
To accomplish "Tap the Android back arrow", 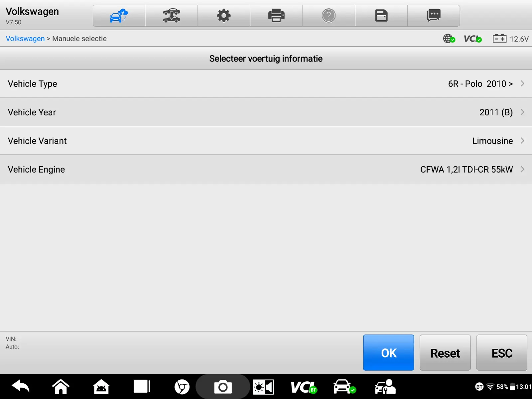I will coord(21,387).
